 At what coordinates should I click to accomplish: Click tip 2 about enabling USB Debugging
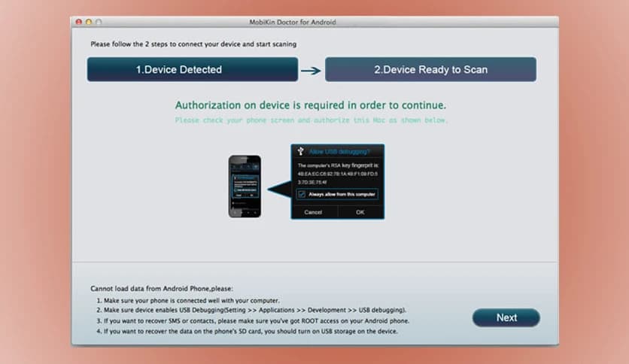(x=251, y=310)
